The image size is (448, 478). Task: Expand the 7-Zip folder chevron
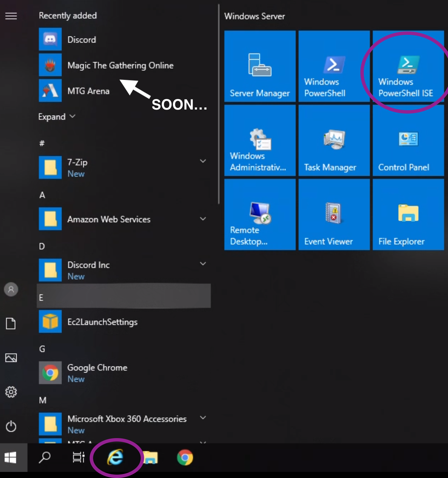coord(203,161)
